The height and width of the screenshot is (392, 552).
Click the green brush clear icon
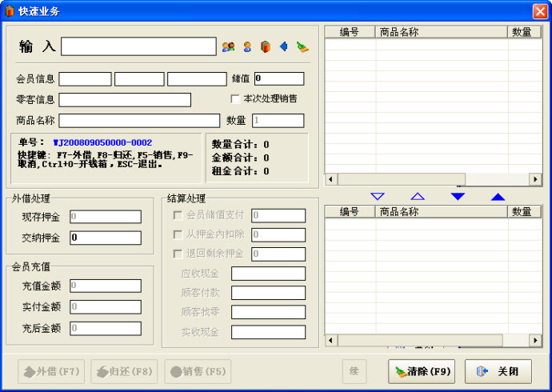(302, 47)
